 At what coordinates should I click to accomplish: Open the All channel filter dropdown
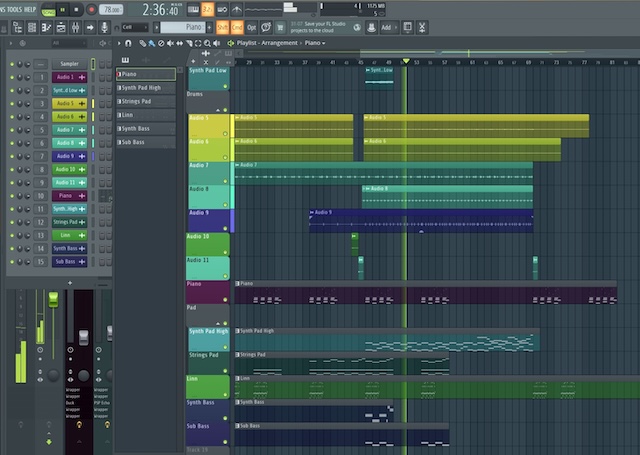(x=67, y=43)
